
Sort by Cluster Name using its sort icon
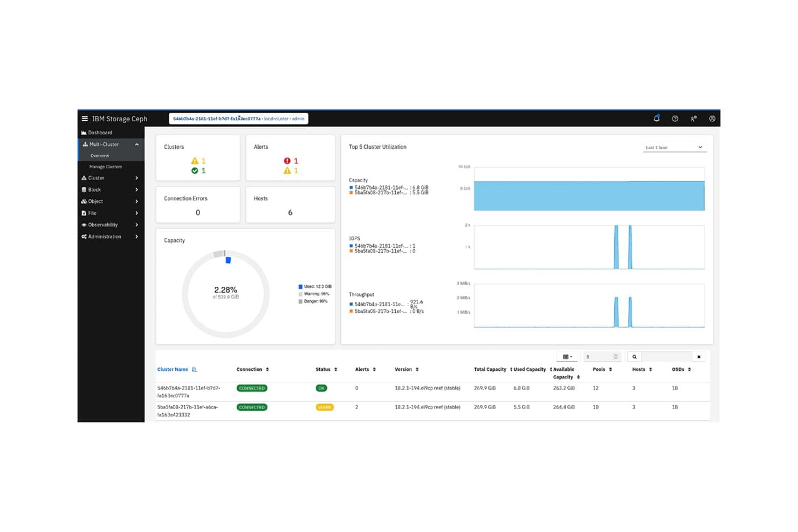click(x=194, y=369)
